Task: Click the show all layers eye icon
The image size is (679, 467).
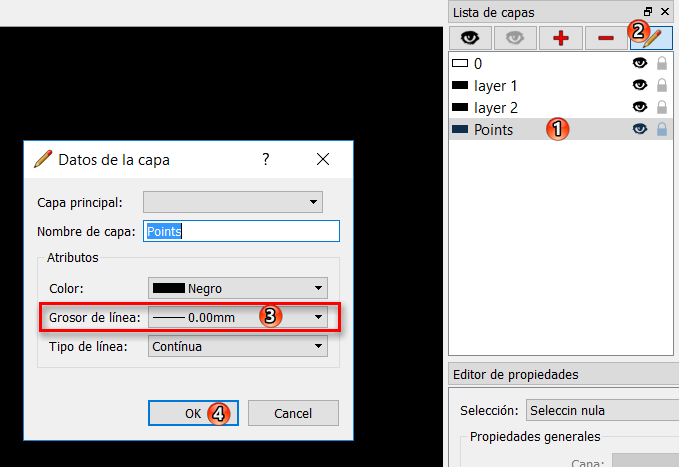Action: (x=470, y=38)
